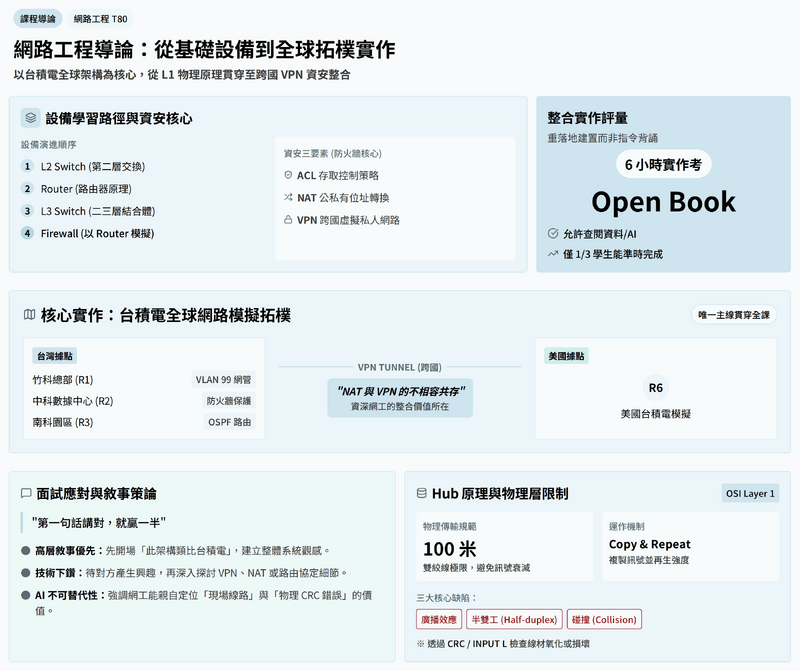Click the map icon beside 核心實作 heading
Image resolution: width=800 pixels, height=671 pixels.
coord(29,315)
